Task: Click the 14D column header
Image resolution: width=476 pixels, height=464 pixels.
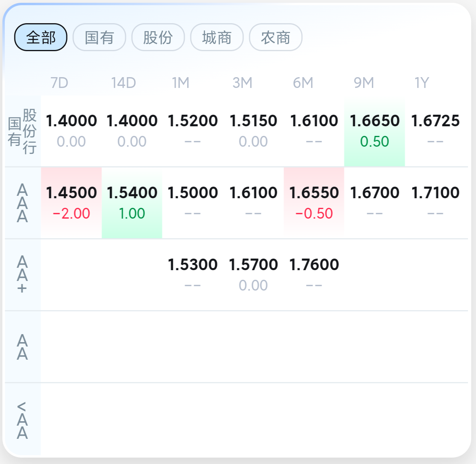Action: coord(124,83)
